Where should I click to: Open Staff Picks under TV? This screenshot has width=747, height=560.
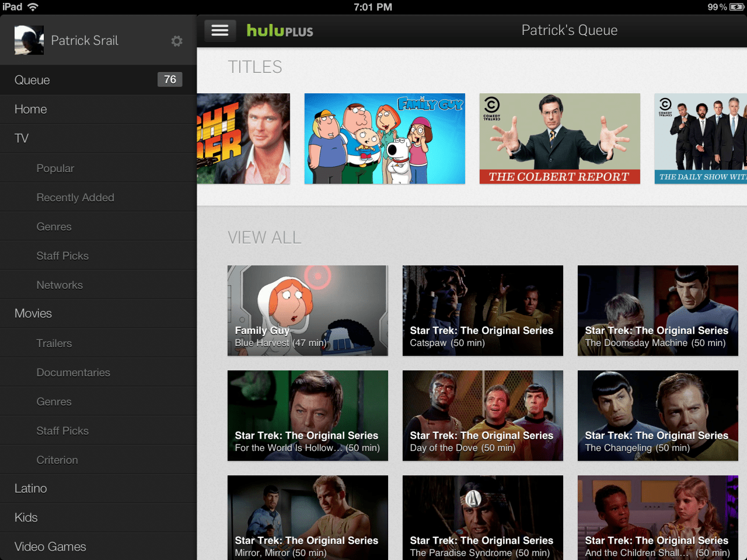click(x=62, y=256)
